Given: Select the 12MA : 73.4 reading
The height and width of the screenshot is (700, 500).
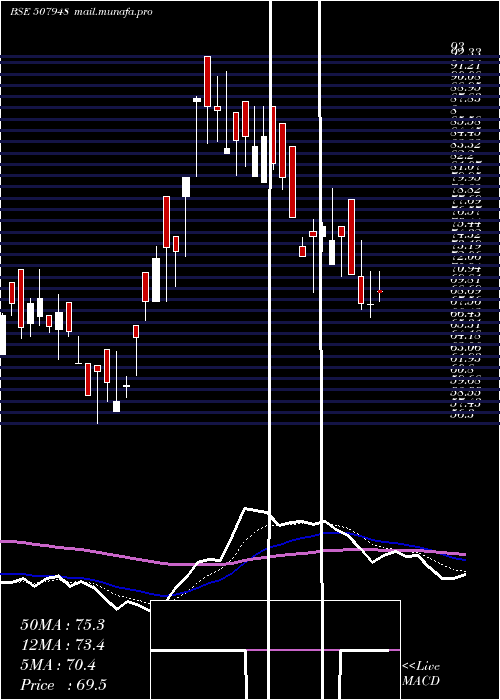Looking at the screenshot, I should [x=62, y=645].
